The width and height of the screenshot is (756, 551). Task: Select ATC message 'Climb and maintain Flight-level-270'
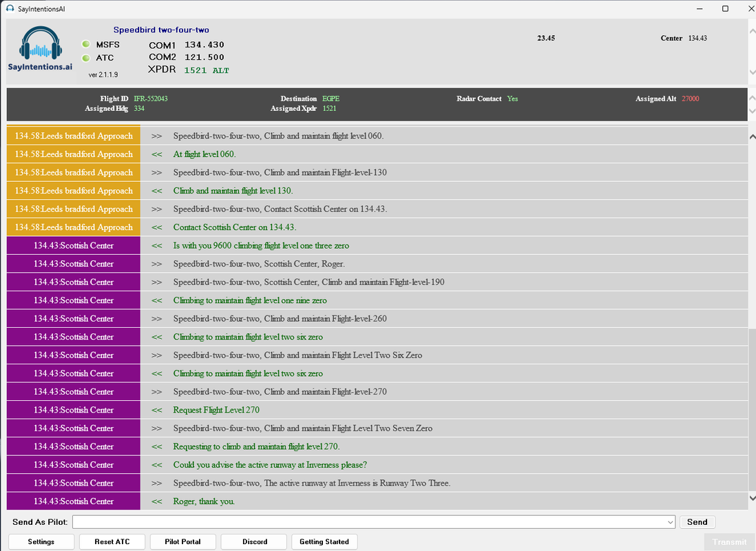280,393
